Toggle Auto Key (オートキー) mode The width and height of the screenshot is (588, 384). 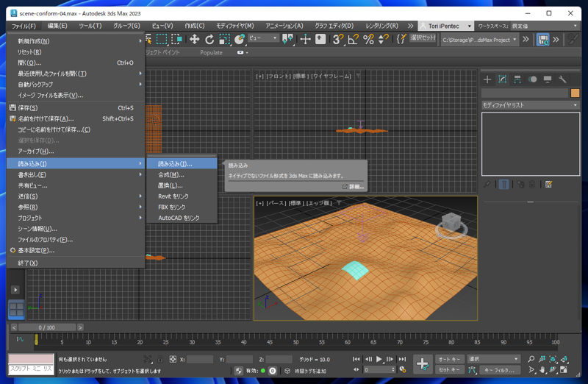[449, 359]
